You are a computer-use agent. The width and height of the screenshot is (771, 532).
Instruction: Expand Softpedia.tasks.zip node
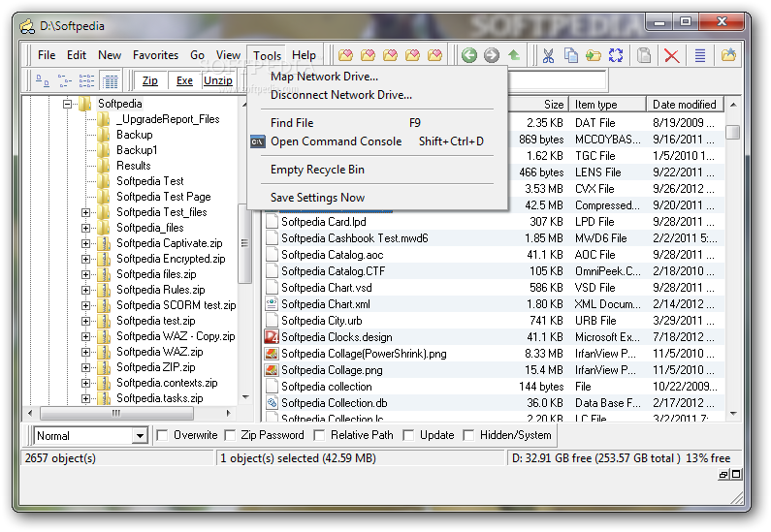tap(85, 398)
